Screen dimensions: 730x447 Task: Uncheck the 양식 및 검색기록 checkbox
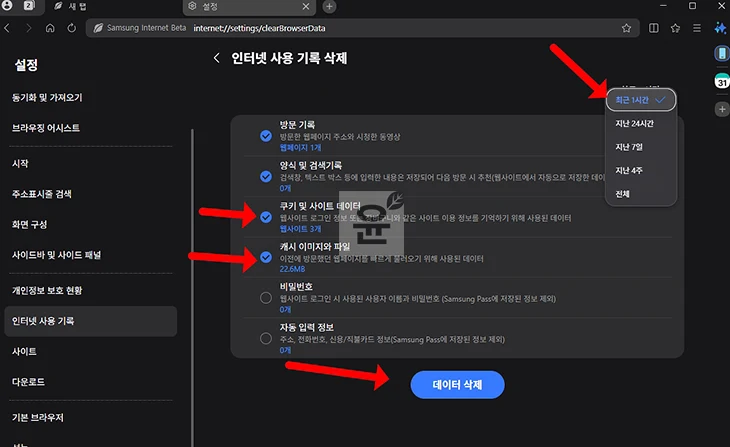(x=266, y=176)
